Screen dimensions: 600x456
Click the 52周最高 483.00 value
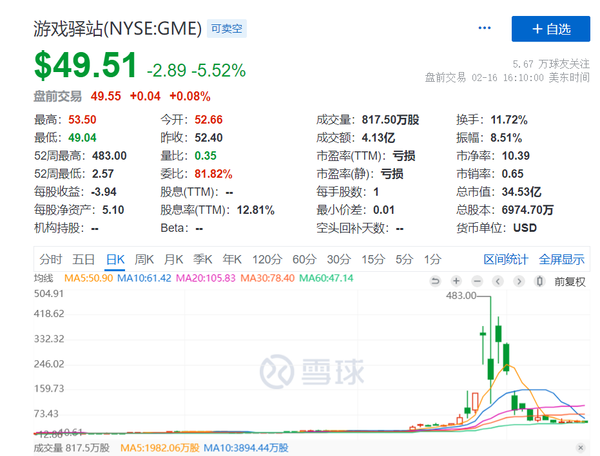click(x=109, y=156)
